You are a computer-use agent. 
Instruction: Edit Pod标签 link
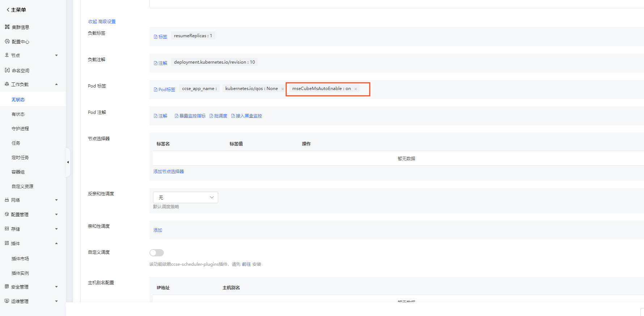click(x=164, y=90)
